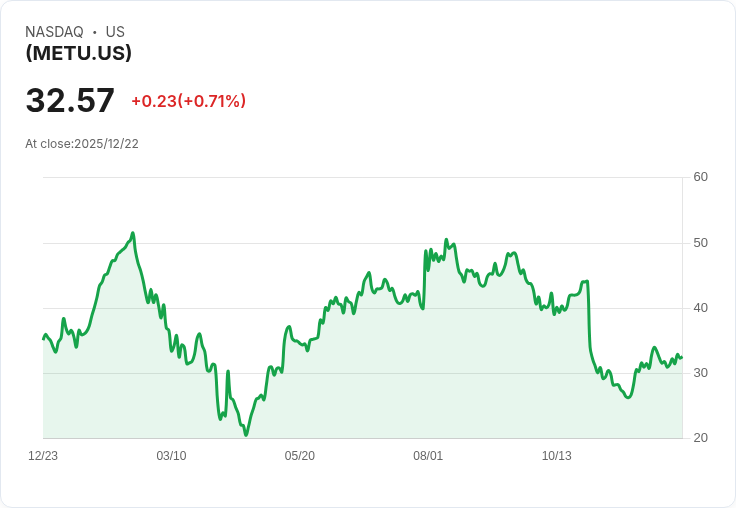Select the 03/10 date on the time axis
736x508 pixels.
point(171,456)
